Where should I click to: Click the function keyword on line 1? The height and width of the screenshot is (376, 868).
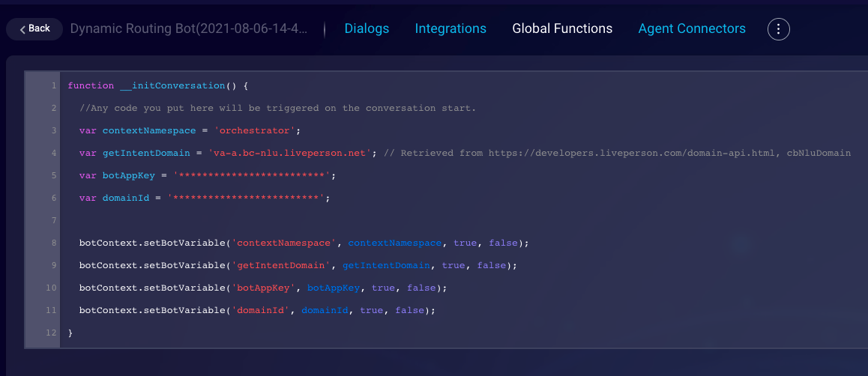click(91, 86)
